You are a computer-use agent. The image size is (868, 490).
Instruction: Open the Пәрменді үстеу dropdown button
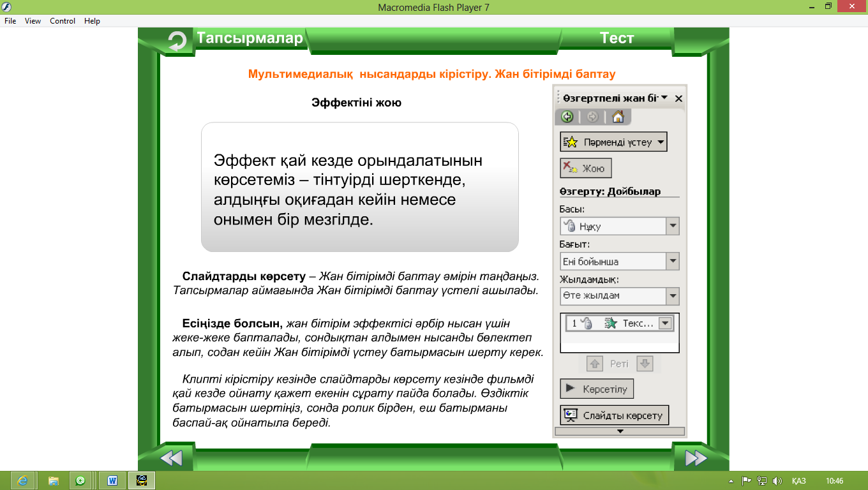613,142
